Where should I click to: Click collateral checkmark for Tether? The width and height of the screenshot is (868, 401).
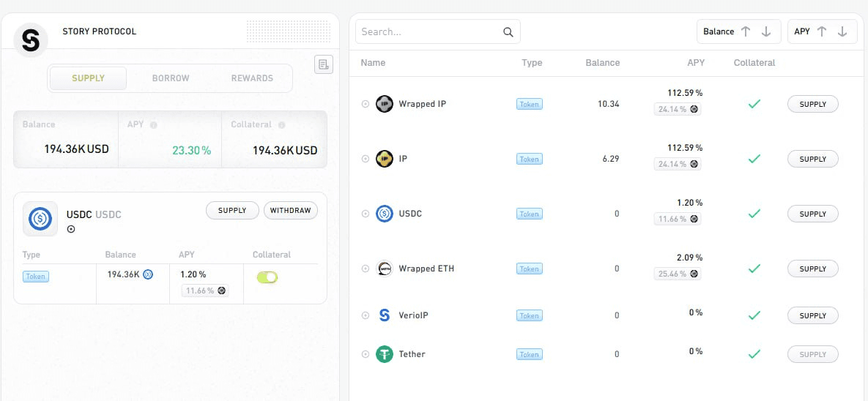754,354
